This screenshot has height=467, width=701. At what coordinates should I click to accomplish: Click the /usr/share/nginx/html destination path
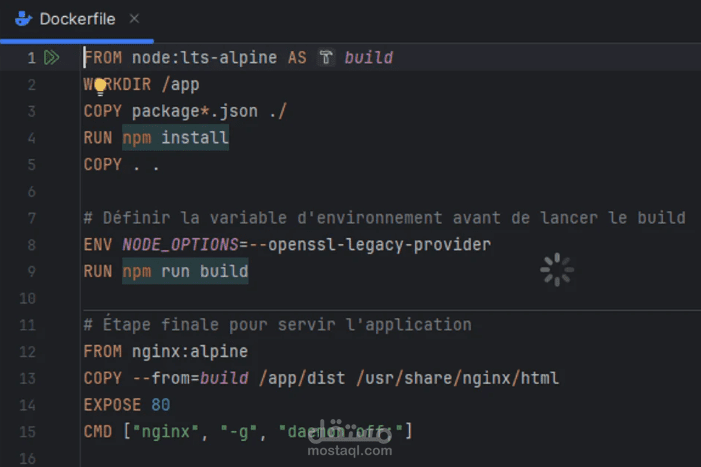[x=437, y=378]
